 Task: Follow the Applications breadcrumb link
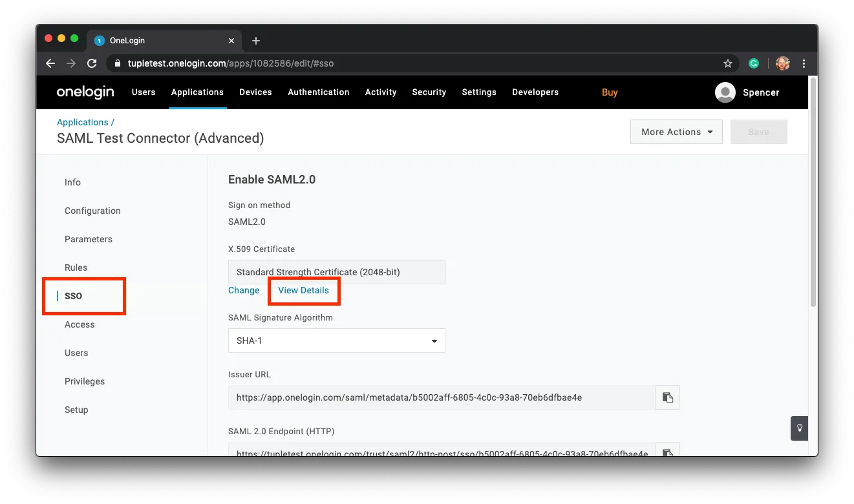pyautogui.click(x=83, y=122)
